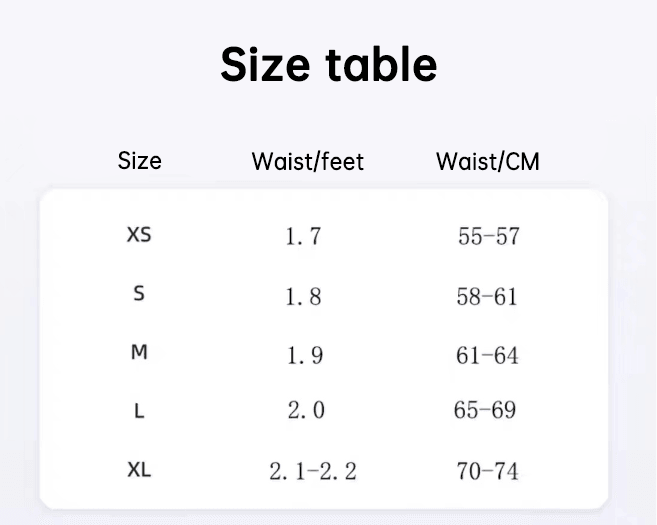This screenshot has height=525, width=657.
Task: Pick the 61-64 waist CM cell
Action: click(x=488, y=355)
